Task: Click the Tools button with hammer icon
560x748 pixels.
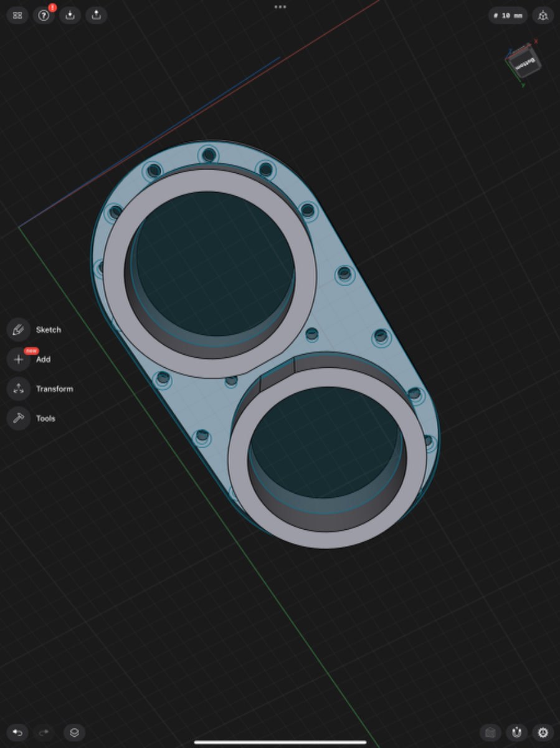Action: (x=19, y=419)
